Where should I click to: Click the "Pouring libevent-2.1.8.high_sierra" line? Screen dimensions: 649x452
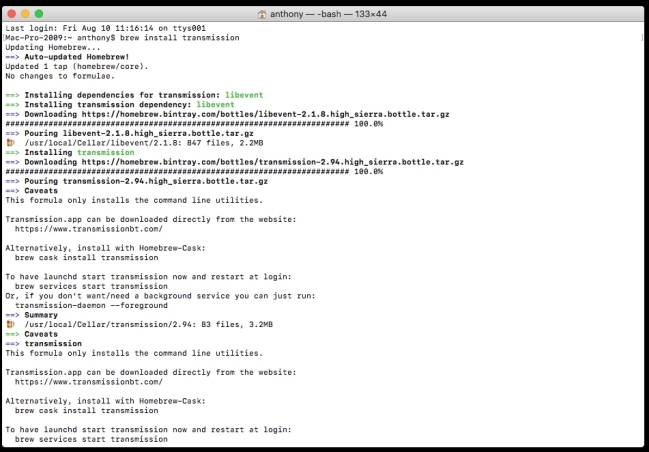click(130, 133)
